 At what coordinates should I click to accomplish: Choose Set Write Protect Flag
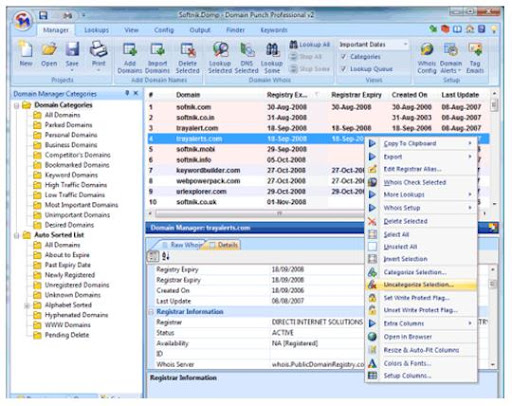[421, 298]
